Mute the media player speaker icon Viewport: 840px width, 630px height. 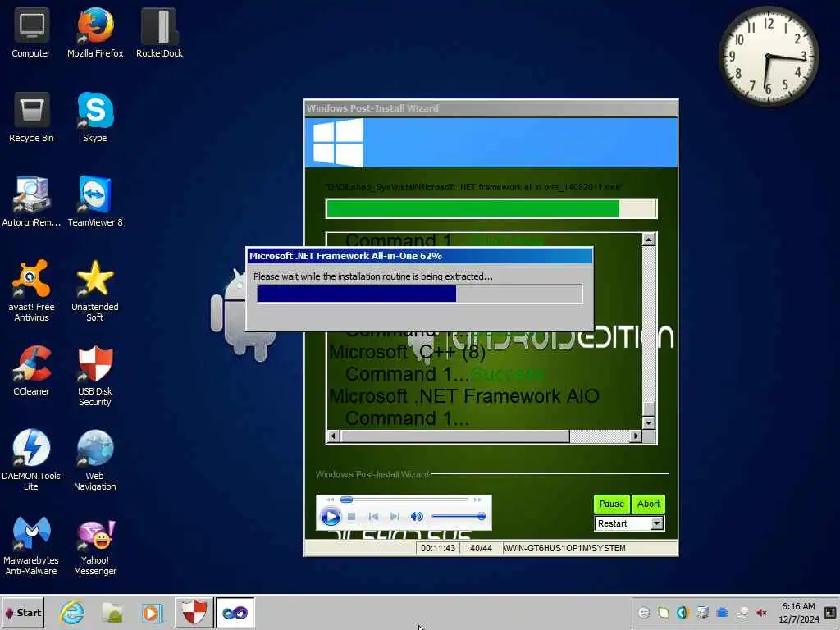coord(416,517)
